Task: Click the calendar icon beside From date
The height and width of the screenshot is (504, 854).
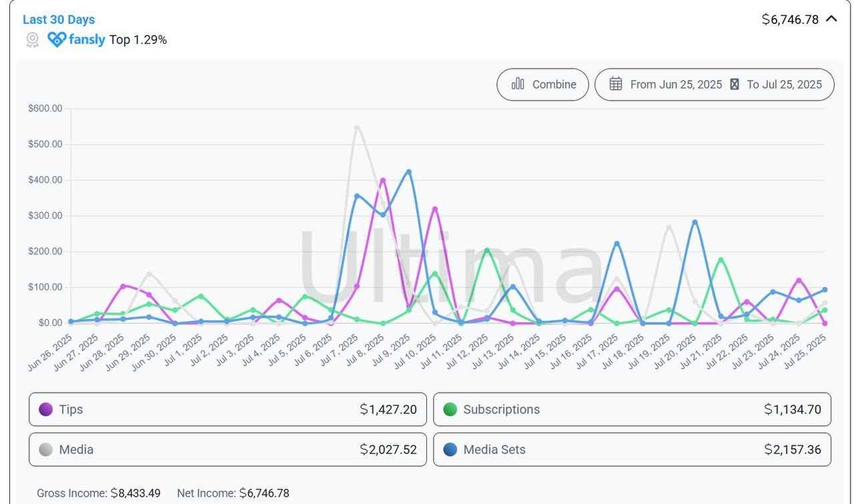Action: (615, 84)
